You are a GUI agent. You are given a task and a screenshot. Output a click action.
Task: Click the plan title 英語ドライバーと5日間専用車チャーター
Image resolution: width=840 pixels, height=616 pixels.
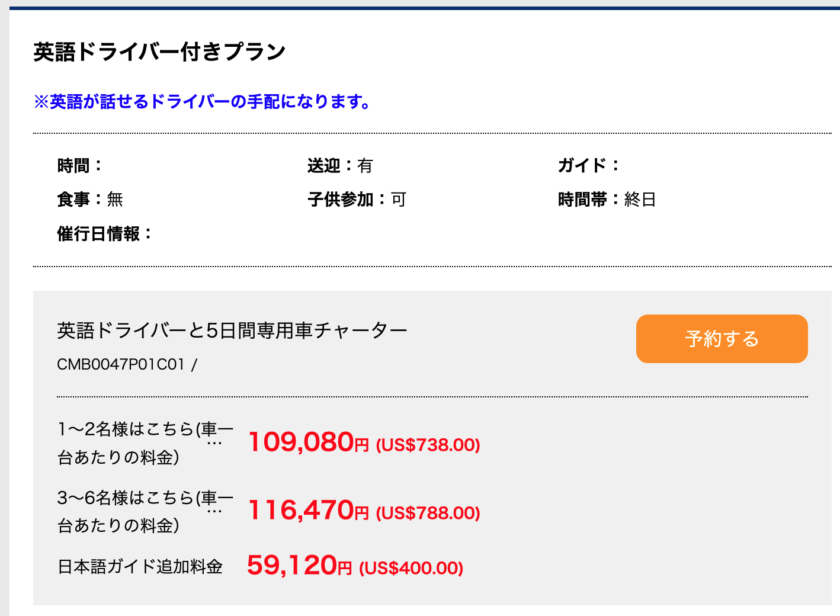pos(232,331)
